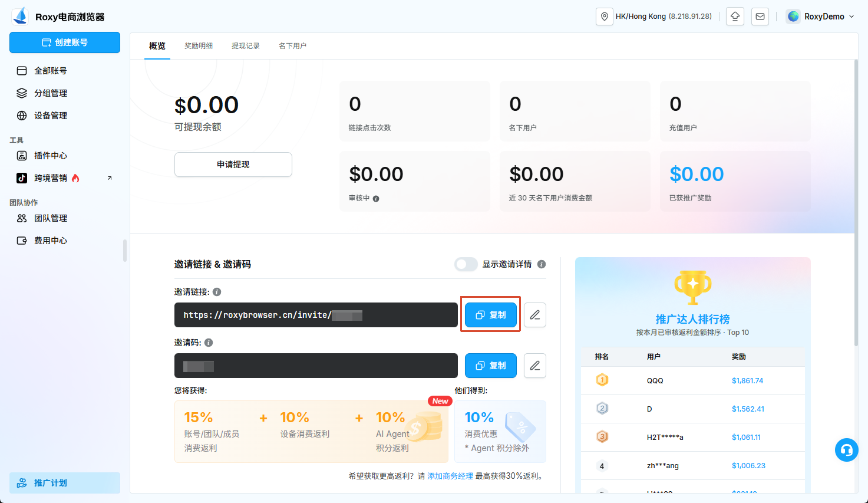Click reward amount $1,861.74
The width and height of the screenshot is (868, 503).
(x=747, y=381)
